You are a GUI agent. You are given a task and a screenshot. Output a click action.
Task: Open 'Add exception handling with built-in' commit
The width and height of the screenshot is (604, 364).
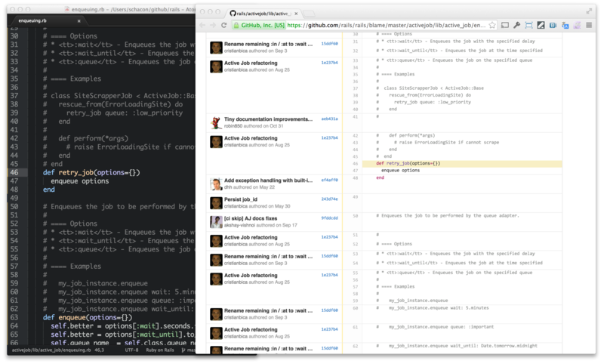pos(268,180)
